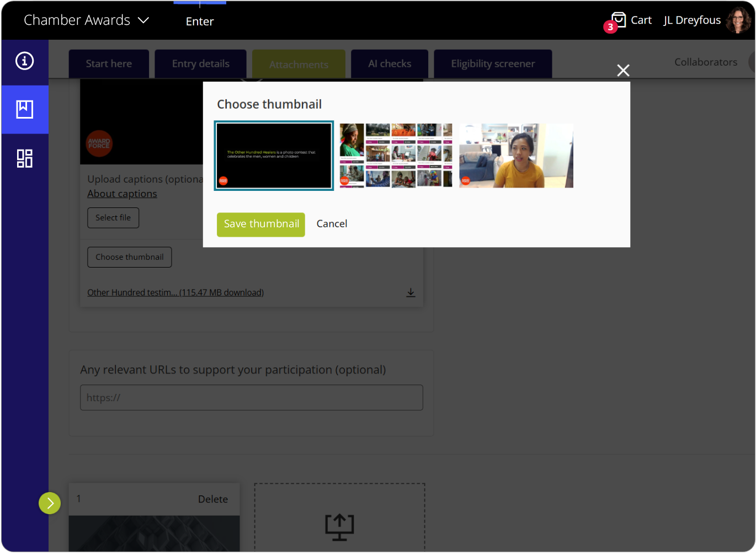Pick the woman in yellow thumbnail option

[515, 155]
